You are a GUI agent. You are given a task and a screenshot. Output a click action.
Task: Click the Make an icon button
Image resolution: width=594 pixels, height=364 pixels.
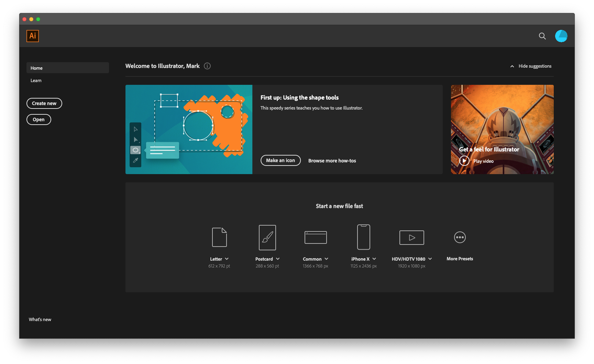click(280, 160)
